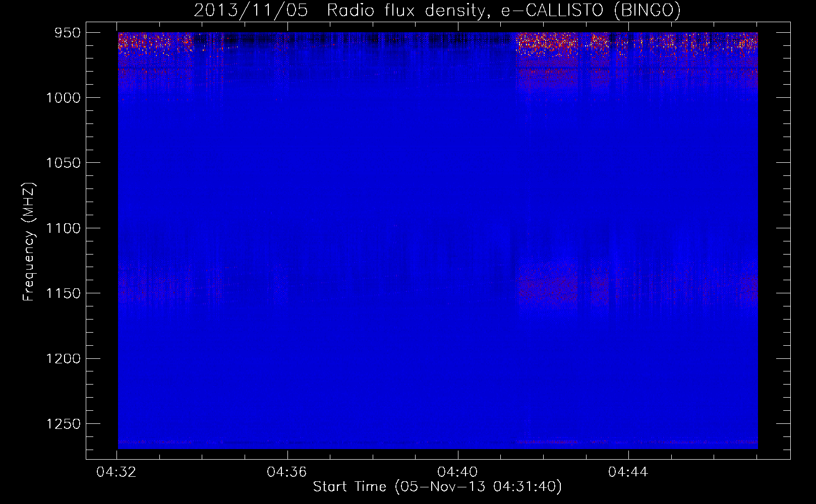
Task: Click the 1200 frequency tick label
Action: (x=64, y=358)
